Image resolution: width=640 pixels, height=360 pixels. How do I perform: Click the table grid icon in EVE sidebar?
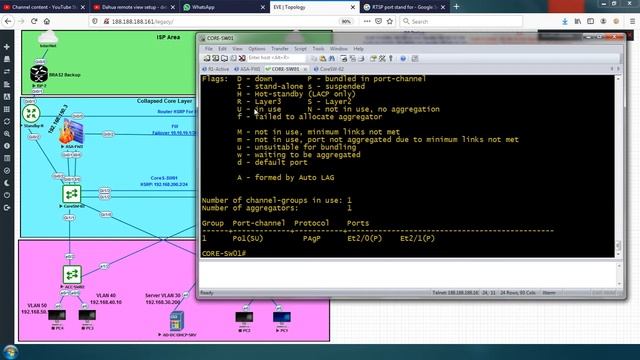tap(7, 109)
